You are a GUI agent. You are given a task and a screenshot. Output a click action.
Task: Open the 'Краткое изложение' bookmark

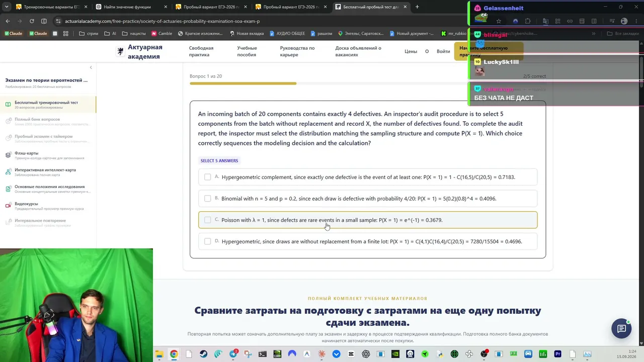tap(200, 34)
